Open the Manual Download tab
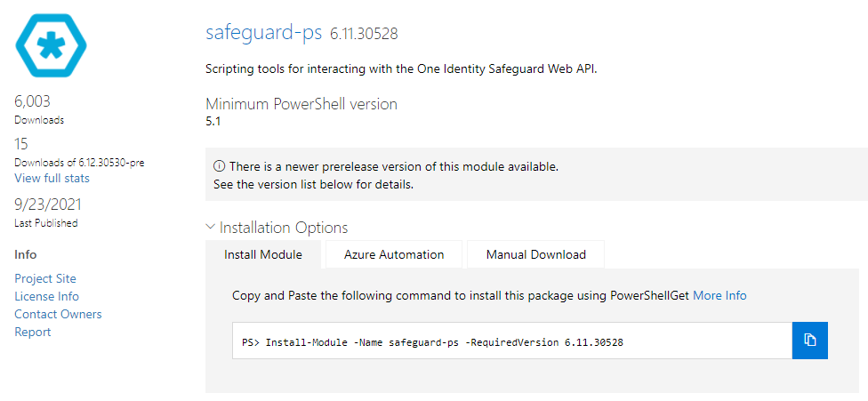Image resolution: width=868 pixels, height=401 pixels. click(x=536, y=254)
